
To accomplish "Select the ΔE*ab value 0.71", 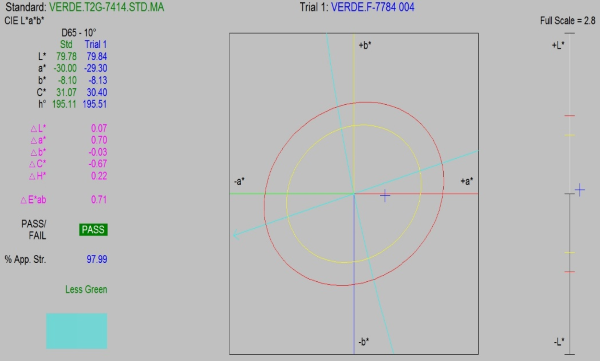I will (x=99, y=199).
